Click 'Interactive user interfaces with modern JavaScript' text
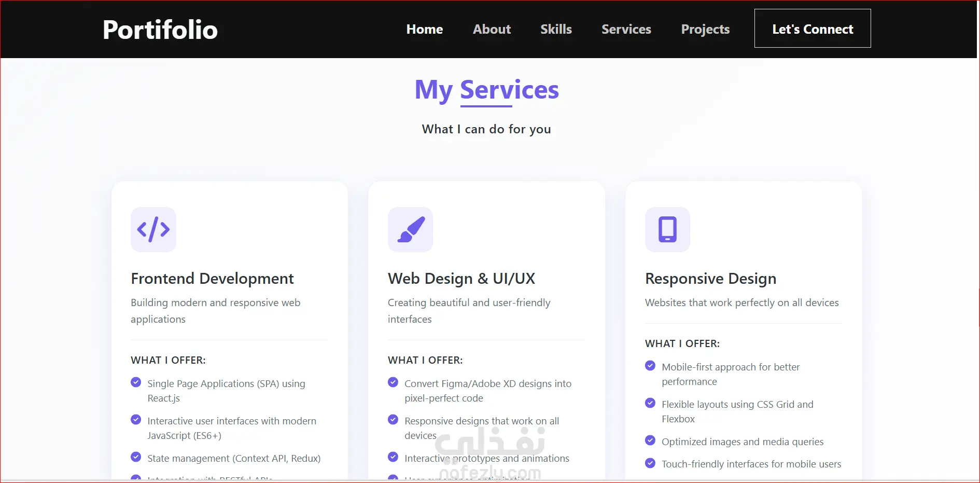 [x=232, y=428]
